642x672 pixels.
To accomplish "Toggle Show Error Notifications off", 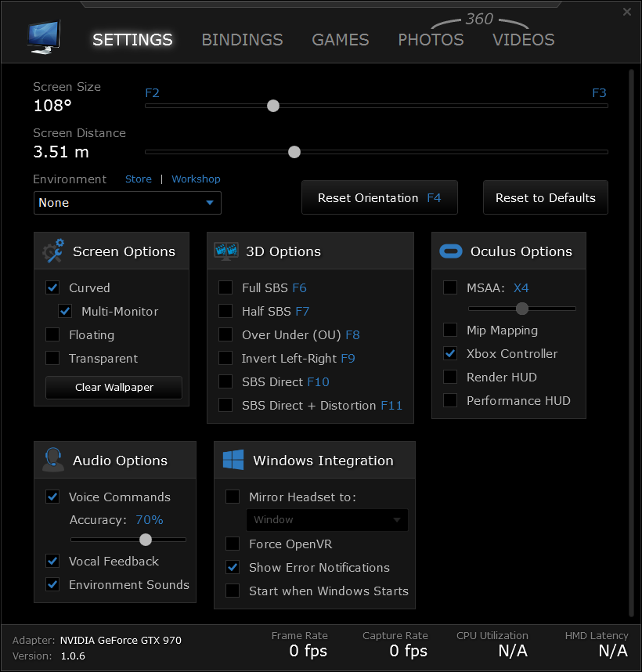I will [x=233, y=567].
